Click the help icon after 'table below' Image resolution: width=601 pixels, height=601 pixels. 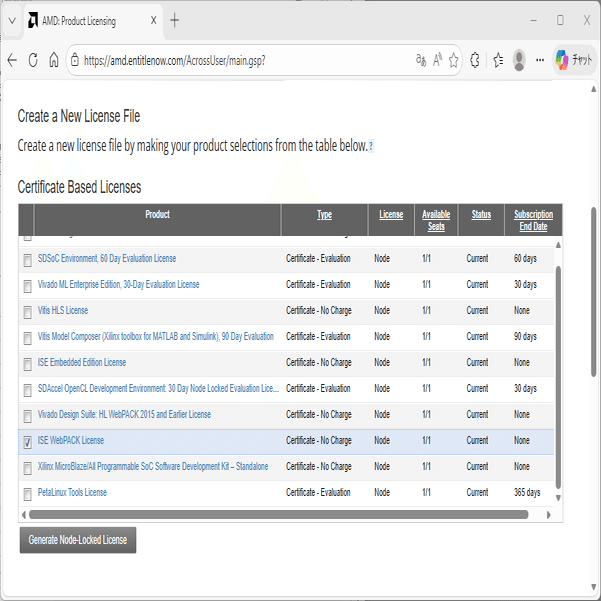point(371,146)
